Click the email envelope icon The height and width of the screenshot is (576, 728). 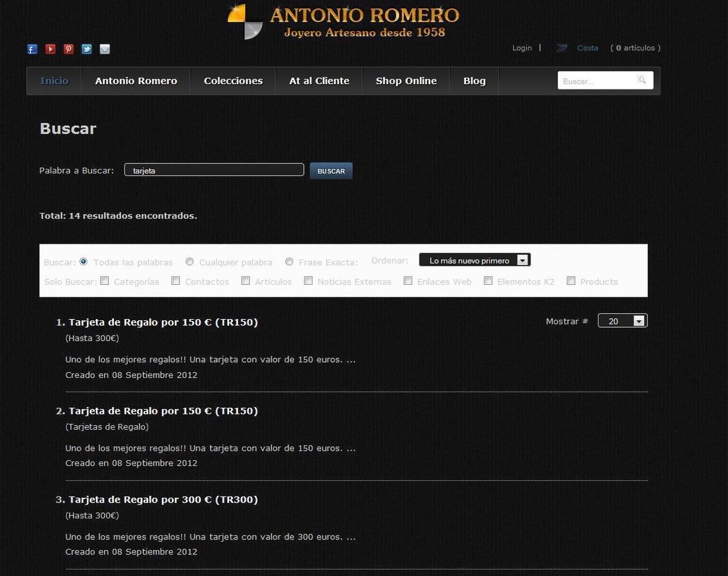click(x=105, y=49)
